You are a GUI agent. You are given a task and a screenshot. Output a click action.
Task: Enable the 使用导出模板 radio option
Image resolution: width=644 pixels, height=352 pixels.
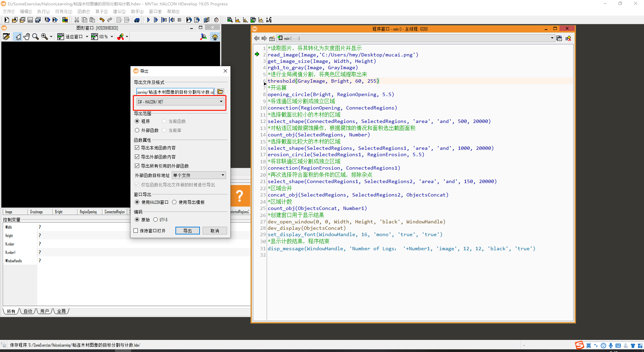click(x=174, y=202)
